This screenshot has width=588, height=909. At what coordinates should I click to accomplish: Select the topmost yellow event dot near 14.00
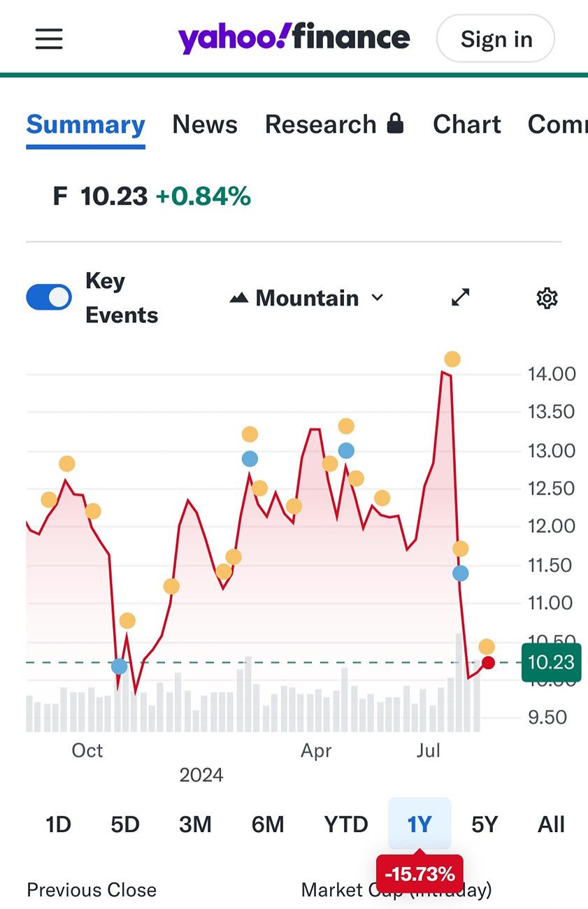coord(452,359)
